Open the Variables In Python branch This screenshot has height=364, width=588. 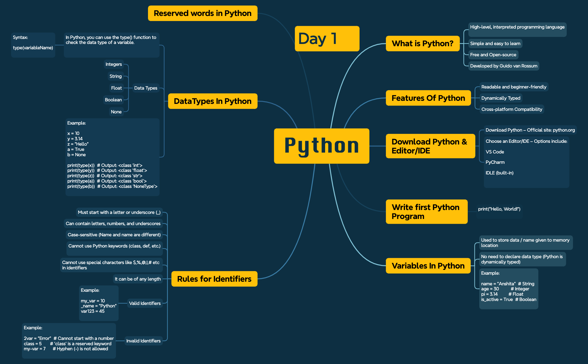(x=428, y=266)
